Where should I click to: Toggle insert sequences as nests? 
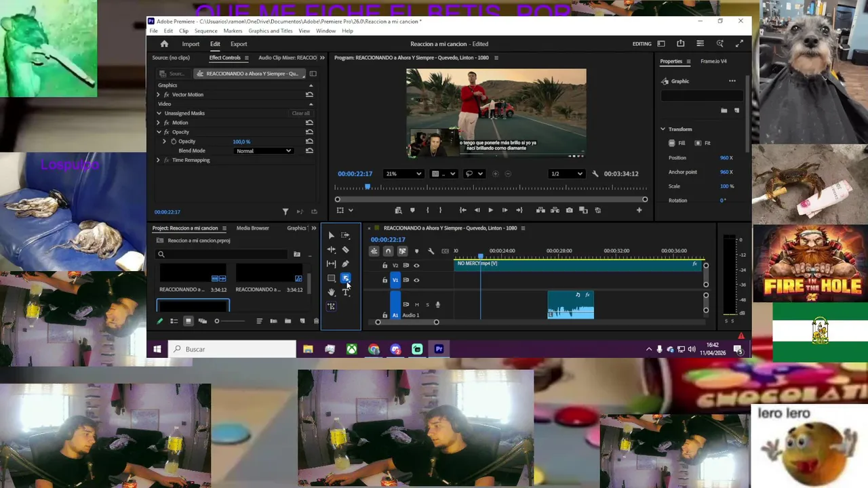pyautogui.click(x=374, y=251)
